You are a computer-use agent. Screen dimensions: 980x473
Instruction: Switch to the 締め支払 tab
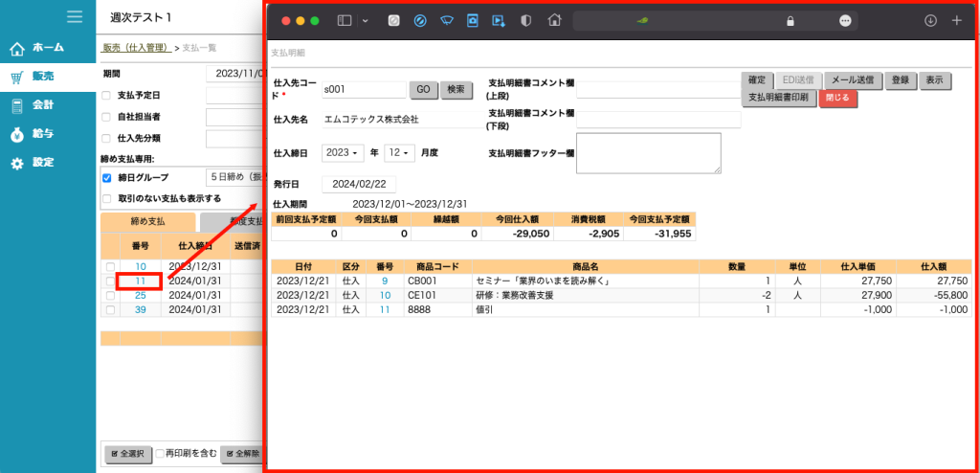[148, 221]
